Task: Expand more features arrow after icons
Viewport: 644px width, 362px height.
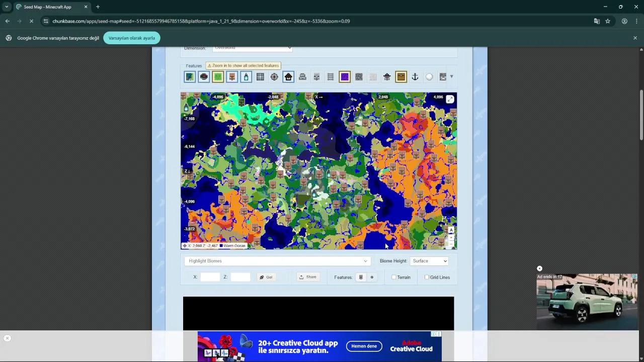Action: 451,77
